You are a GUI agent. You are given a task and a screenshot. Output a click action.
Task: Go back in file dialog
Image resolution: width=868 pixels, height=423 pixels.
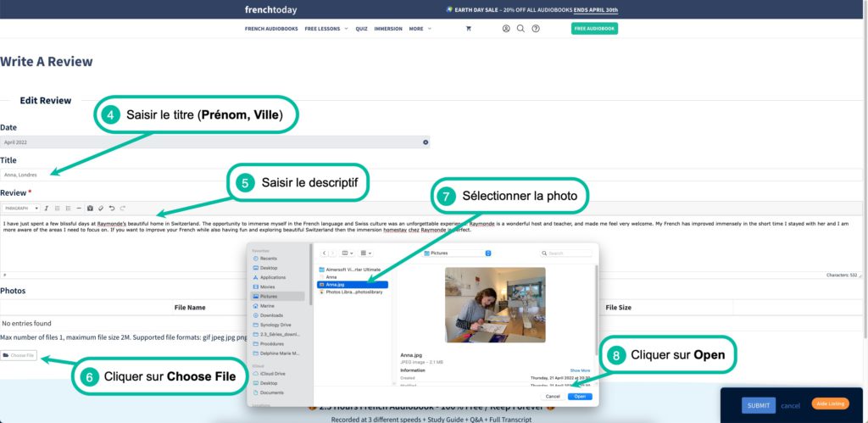324,253
